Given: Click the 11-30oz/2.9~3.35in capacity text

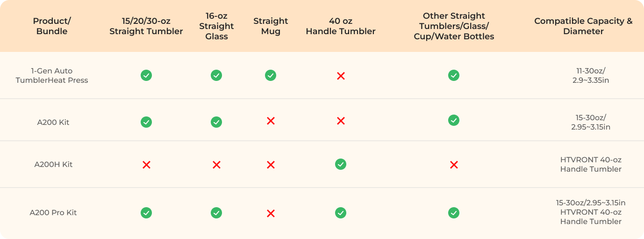Looking at the screenshot, I should (591, 75).
